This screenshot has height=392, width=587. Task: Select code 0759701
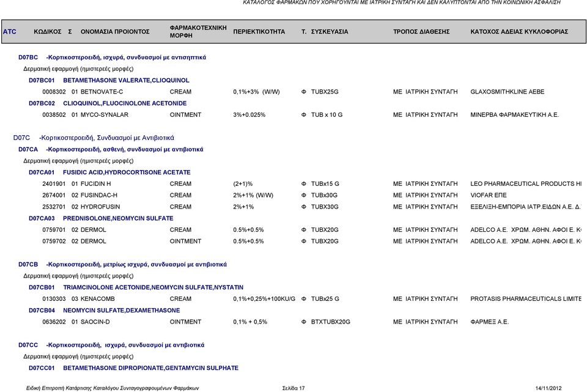point(54,230)
